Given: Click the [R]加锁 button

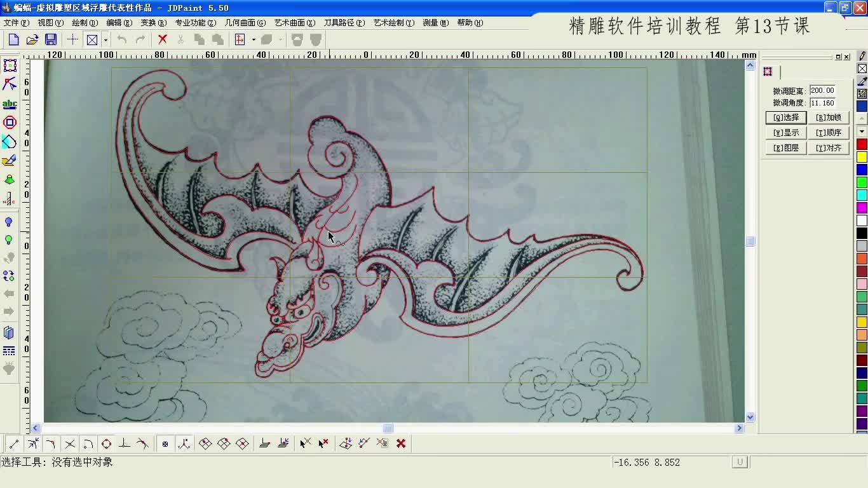Looking at the screenshot, I should pos(829,118).
